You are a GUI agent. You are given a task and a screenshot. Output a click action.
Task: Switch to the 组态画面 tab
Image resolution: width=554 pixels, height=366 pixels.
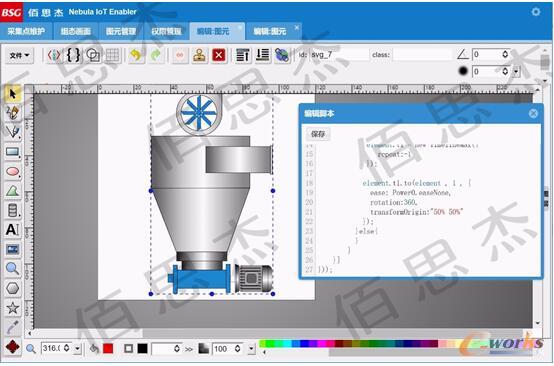76,31
